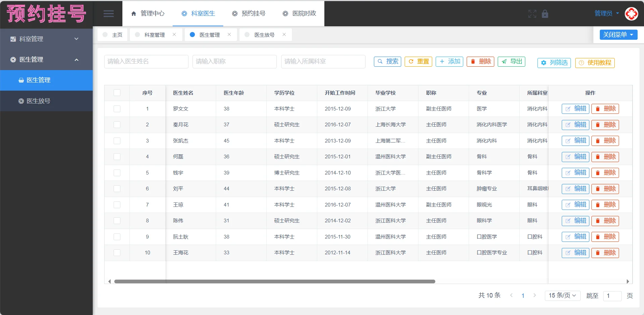Click the 跳至 page number input field

(613, 296)
